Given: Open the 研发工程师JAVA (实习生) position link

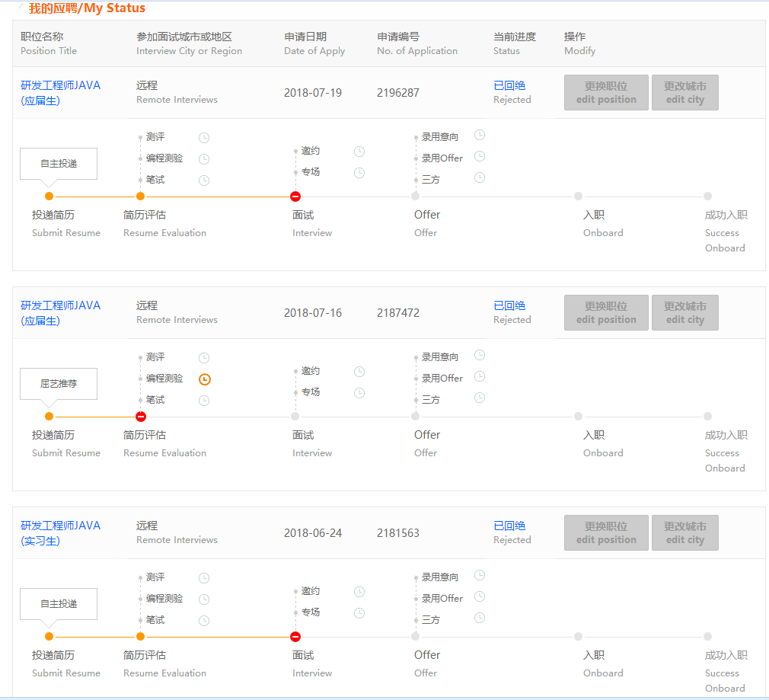Looking at the screenshot, I should (x=60, y=533).
